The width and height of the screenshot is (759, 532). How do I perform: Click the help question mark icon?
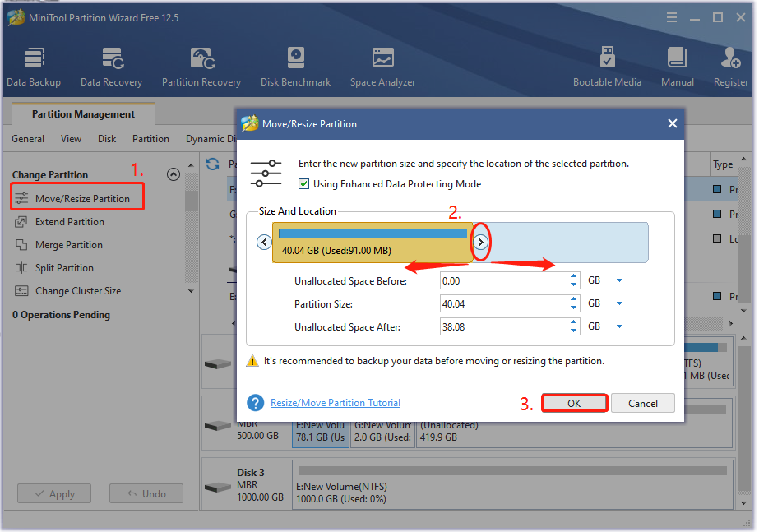[255, 403]
